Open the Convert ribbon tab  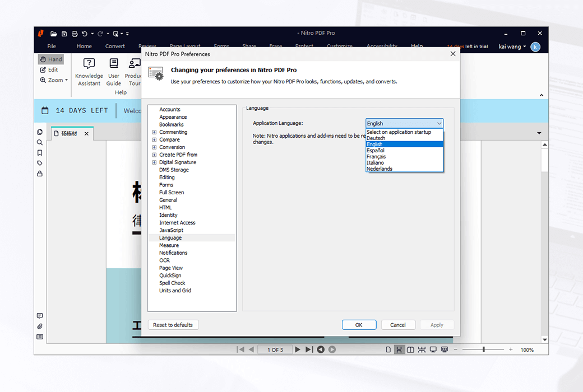(x=115, y=46)
